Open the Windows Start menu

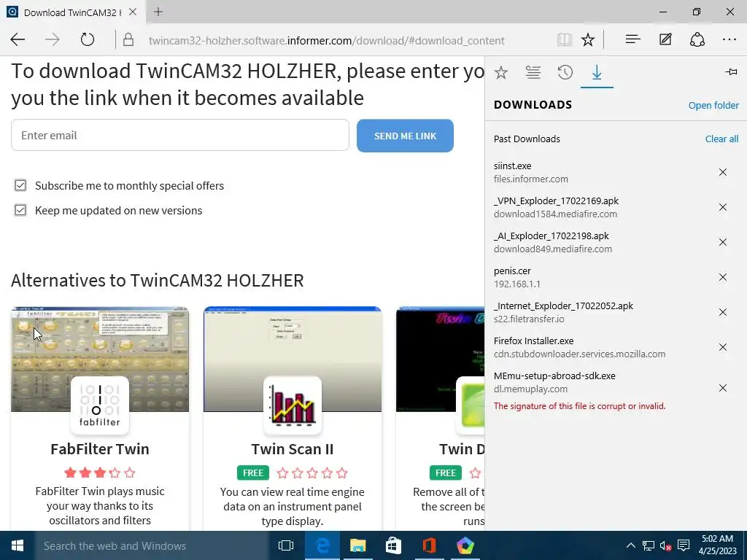point(18,545)
